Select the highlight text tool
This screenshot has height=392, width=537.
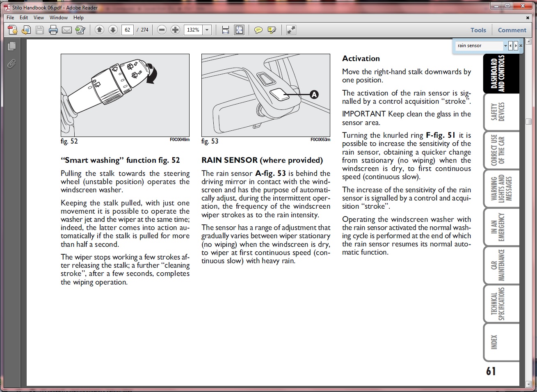[272, 30]
